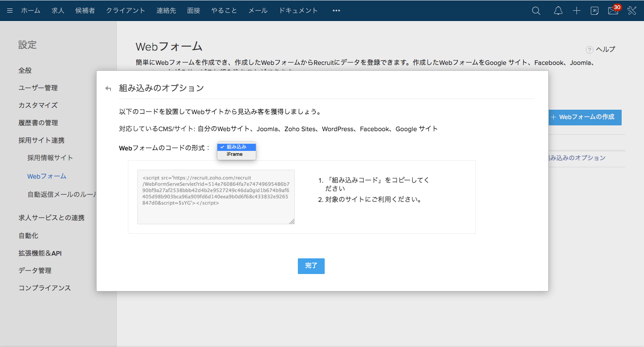Screen dimensions: 644x347
Task: Click the Webフォーム page heading
Action: coord(169,47)
